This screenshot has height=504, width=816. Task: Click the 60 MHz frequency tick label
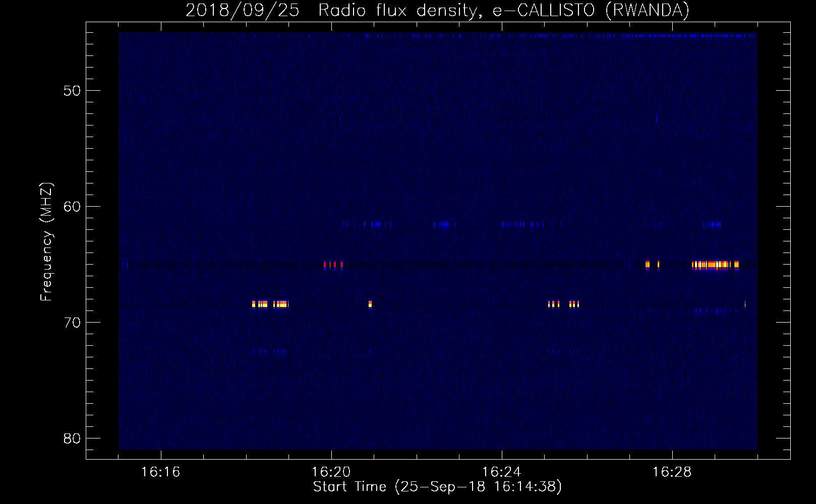coord(72,207)
